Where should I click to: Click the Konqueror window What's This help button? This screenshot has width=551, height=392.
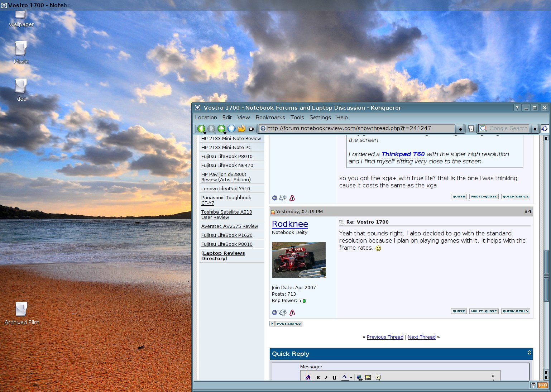[x=517, y=108]
